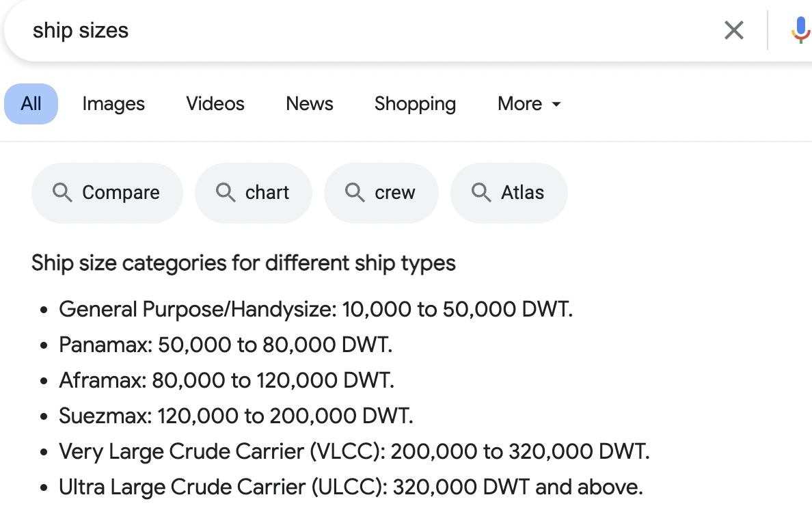Click the Panamax list entry
The image size is (812, 508).
coord(226,345)
